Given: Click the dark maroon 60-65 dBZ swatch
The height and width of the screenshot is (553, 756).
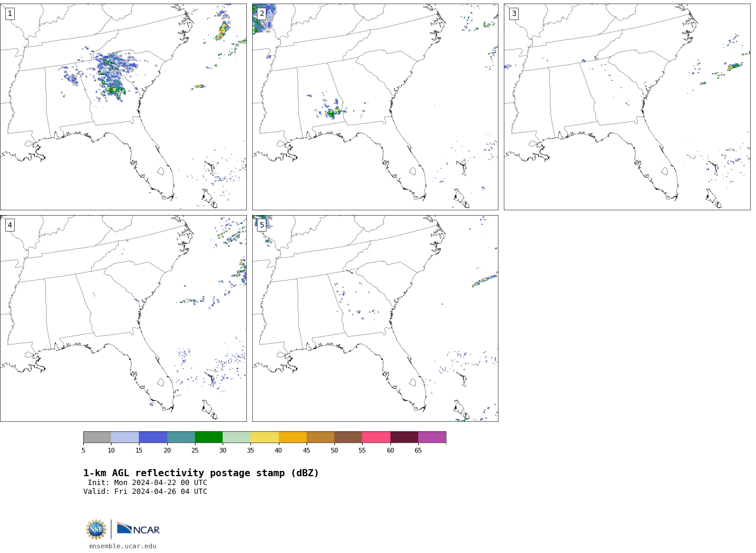Looking at the screenshot, I should pyautogui.click(x=404, y=437).
